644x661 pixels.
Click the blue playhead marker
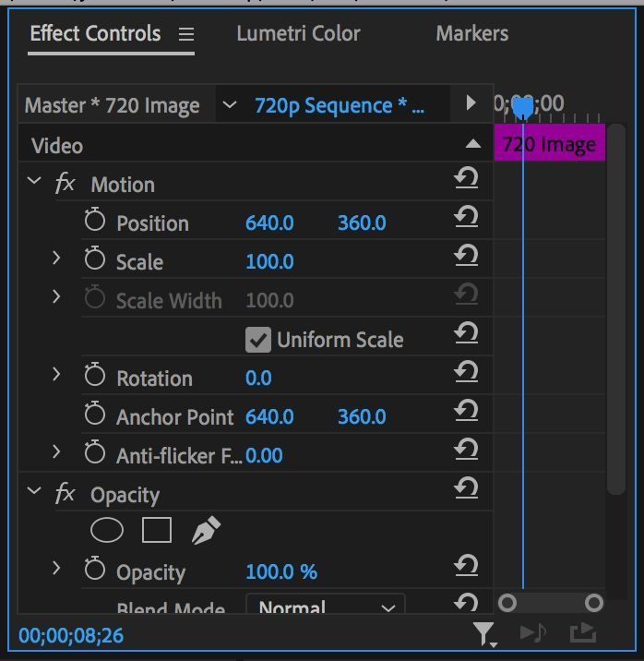(523, 107)
